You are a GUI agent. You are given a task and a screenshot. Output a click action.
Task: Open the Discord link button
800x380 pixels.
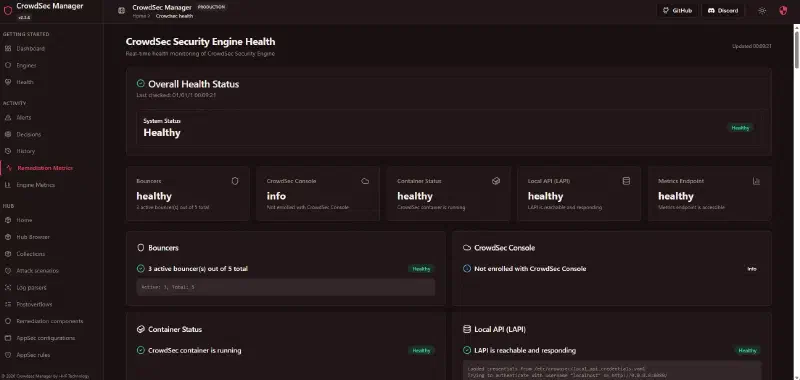723,10
